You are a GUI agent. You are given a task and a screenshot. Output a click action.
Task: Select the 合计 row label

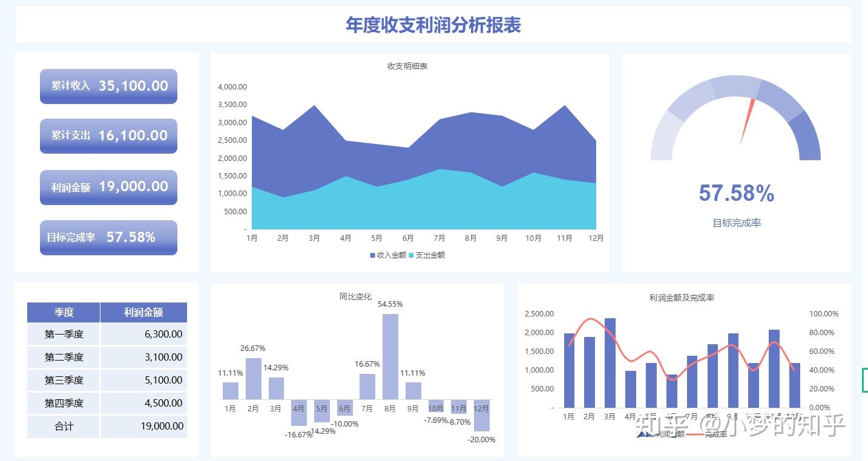pyautogui.click(x=64, y=426)
